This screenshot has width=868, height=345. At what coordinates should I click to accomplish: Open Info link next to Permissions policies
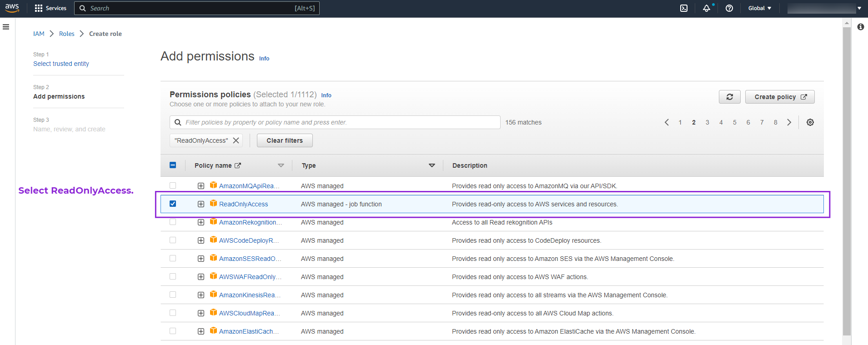[326, 95]
